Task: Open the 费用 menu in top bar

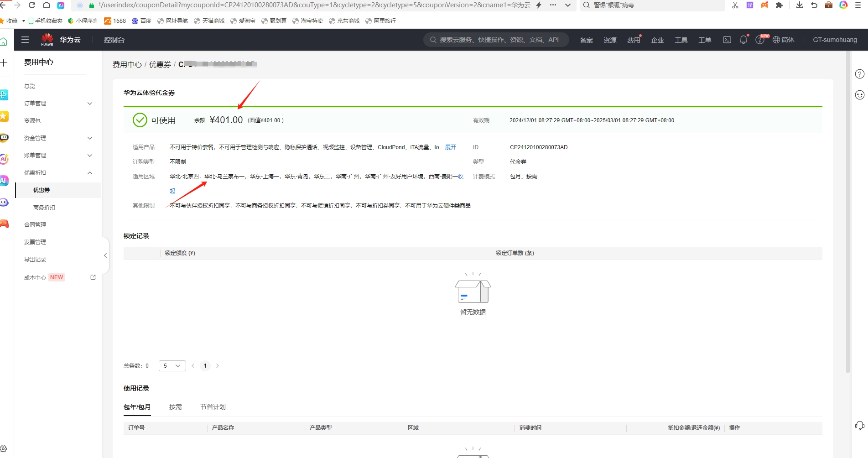Action: [x=633, y=40]
